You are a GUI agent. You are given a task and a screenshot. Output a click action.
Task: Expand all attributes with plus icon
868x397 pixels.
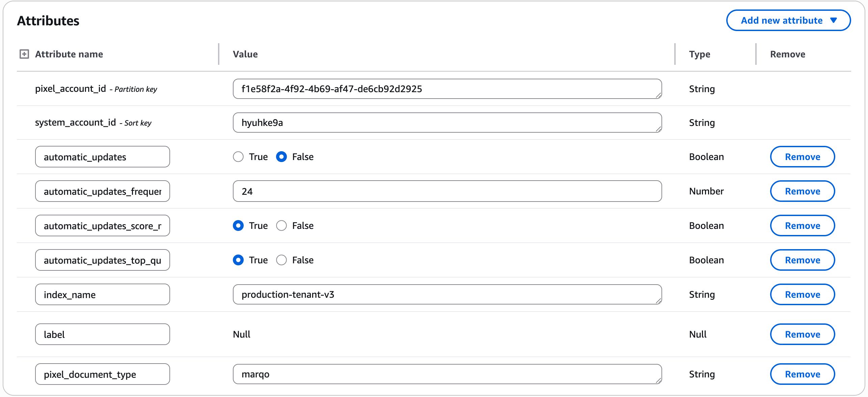click(24, 54)
